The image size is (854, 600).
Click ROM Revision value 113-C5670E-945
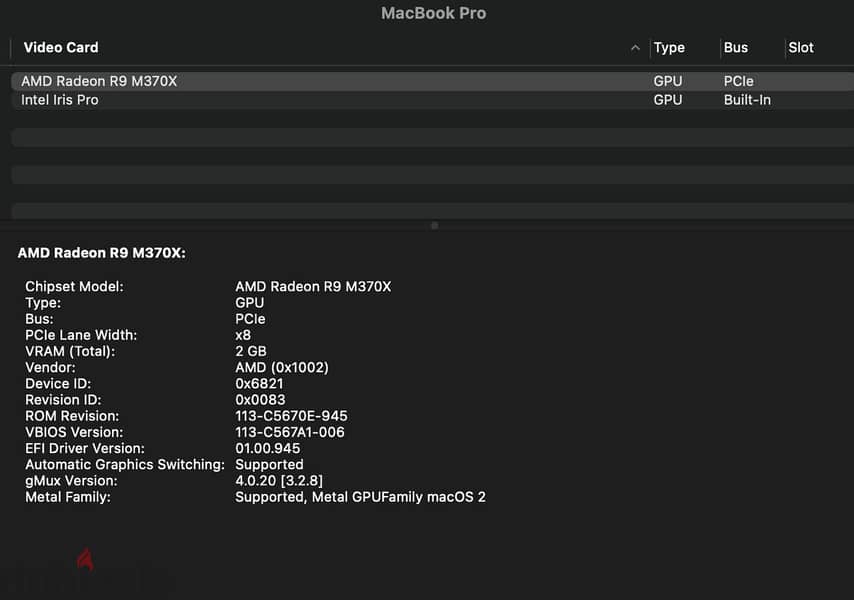pos(291,416)
